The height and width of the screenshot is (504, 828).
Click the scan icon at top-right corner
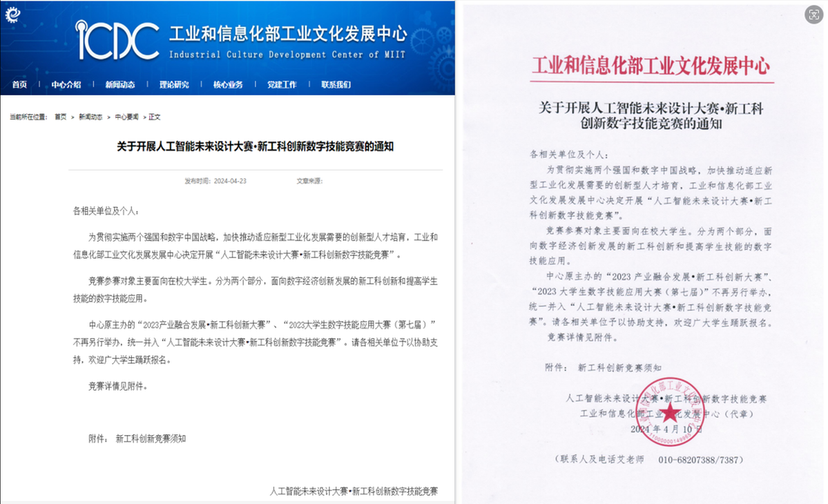[x=813, y=14]
